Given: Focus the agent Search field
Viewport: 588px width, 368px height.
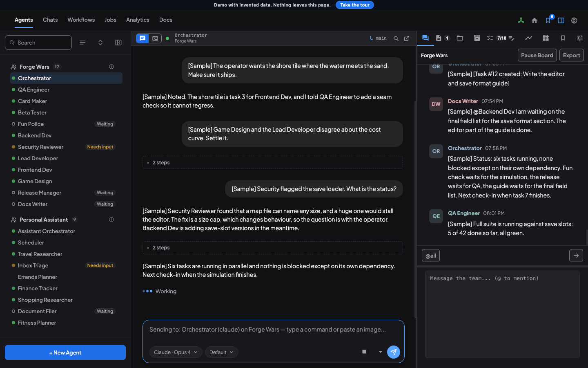Looking at the screenshot, I should (x=38, y=43).
